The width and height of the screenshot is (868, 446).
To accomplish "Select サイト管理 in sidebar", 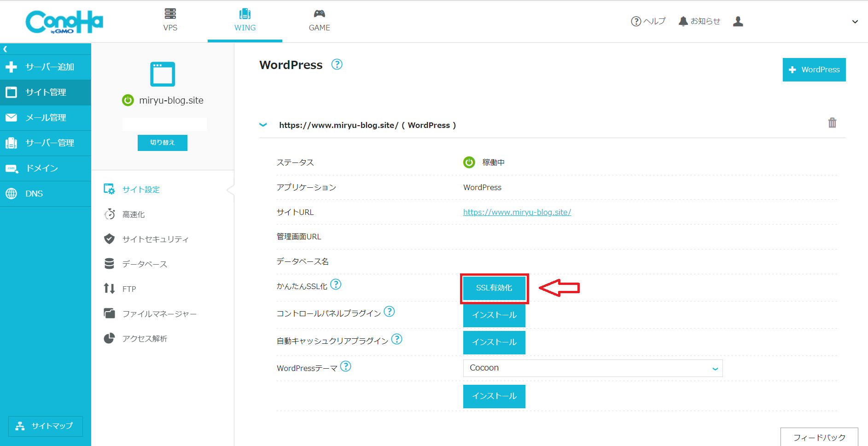I will click(x=46, y=93).
